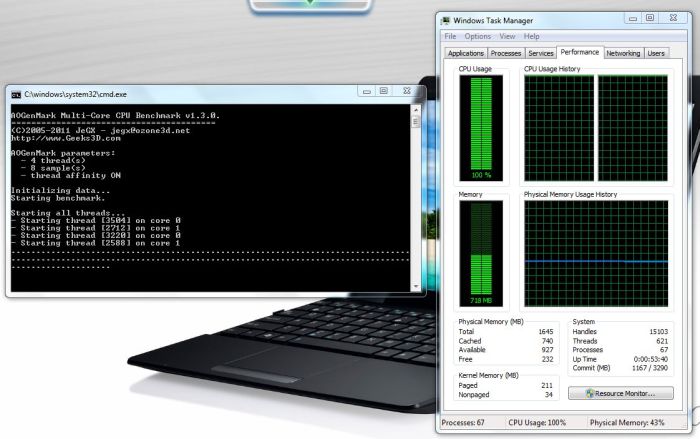This screenshot has height=439, width=700.
Task: Click the cmd.exe vertical scrollbar thumb
Action: point(416,121)
